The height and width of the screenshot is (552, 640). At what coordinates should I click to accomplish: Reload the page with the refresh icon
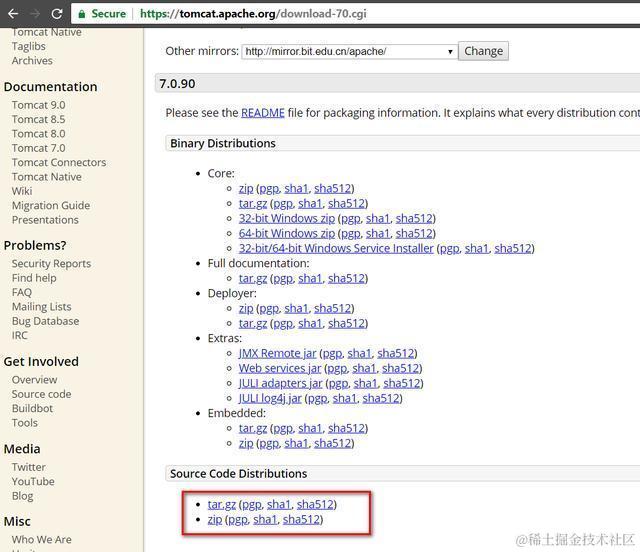(x=57, y=14)
